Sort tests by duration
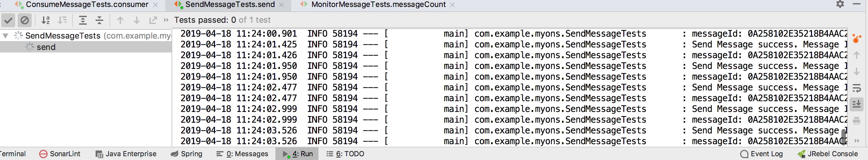This screenshot has height=160, width=868. (x=62, y=20)
